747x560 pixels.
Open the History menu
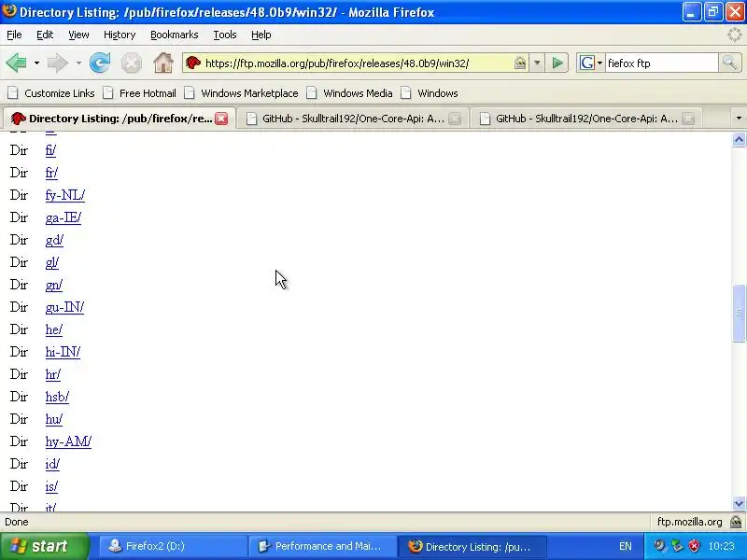tap(120, 35)
